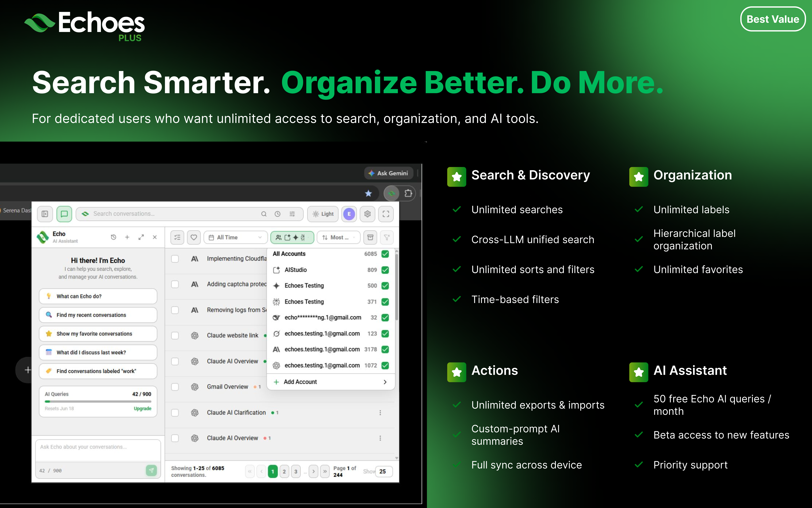Click the clear filters funnel icon
The image size is (812, 508).
pyautogui.click(x=387, y=238)
